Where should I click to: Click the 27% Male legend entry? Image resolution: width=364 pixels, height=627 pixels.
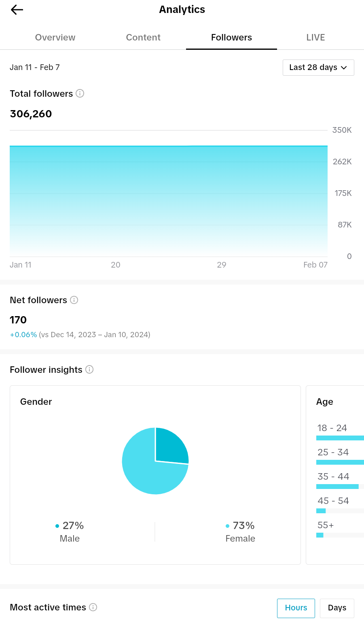click(x=70, y=532)
